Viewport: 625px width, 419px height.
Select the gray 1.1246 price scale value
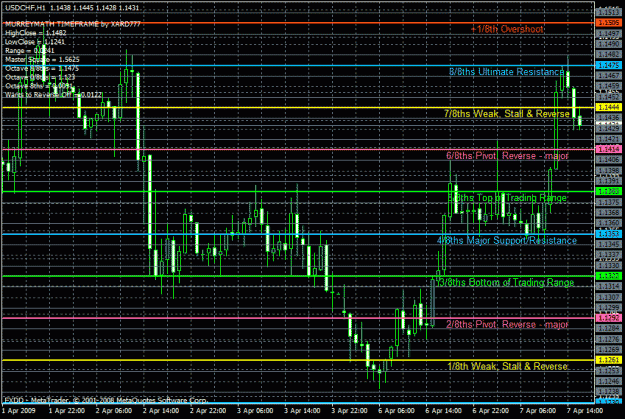pyautogui.click(x=609, y=381)
